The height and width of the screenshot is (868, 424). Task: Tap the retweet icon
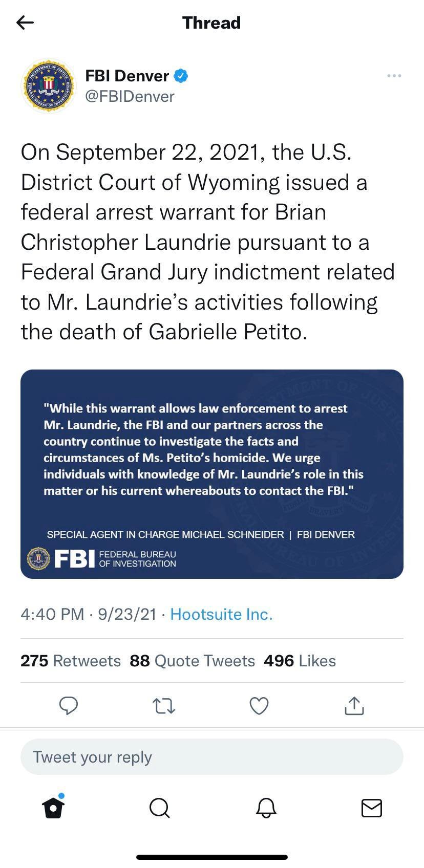(164, 706)
